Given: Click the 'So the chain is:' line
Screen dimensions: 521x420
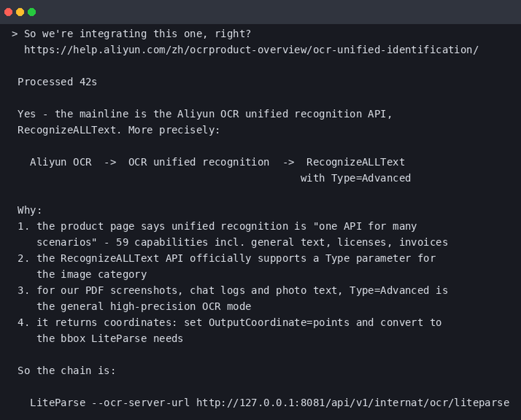Looking at the screenshot, I should coord(66,371).
